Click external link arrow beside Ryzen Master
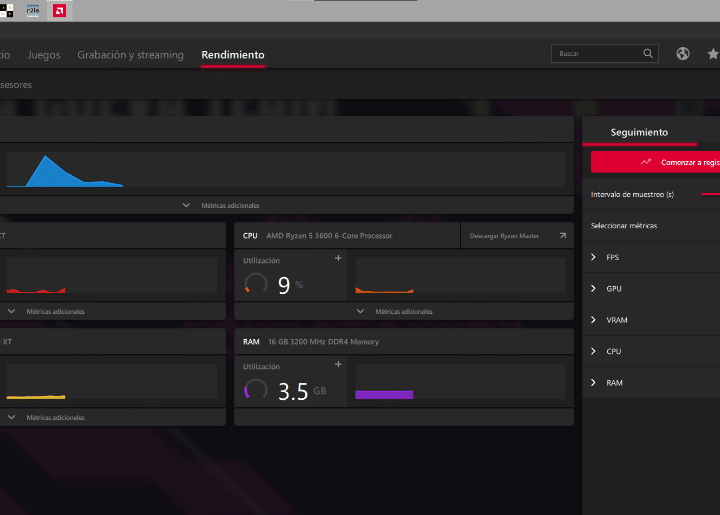The height and width of the screenshot is (515, 720). pos(563,236)
